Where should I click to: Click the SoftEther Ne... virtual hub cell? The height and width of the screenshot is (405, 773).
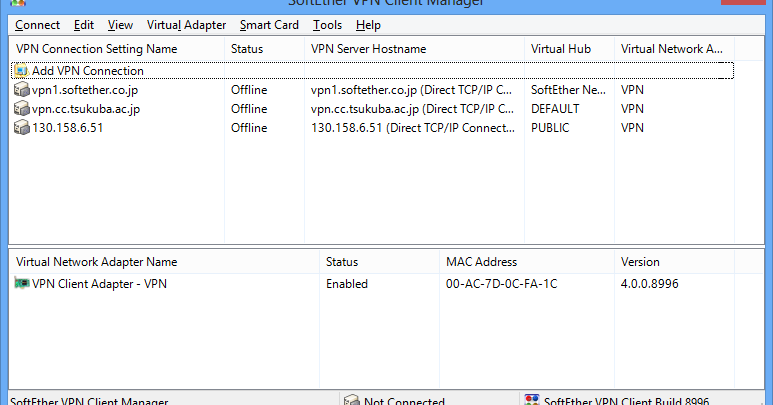pyautogui.click(x=568, y=90)
